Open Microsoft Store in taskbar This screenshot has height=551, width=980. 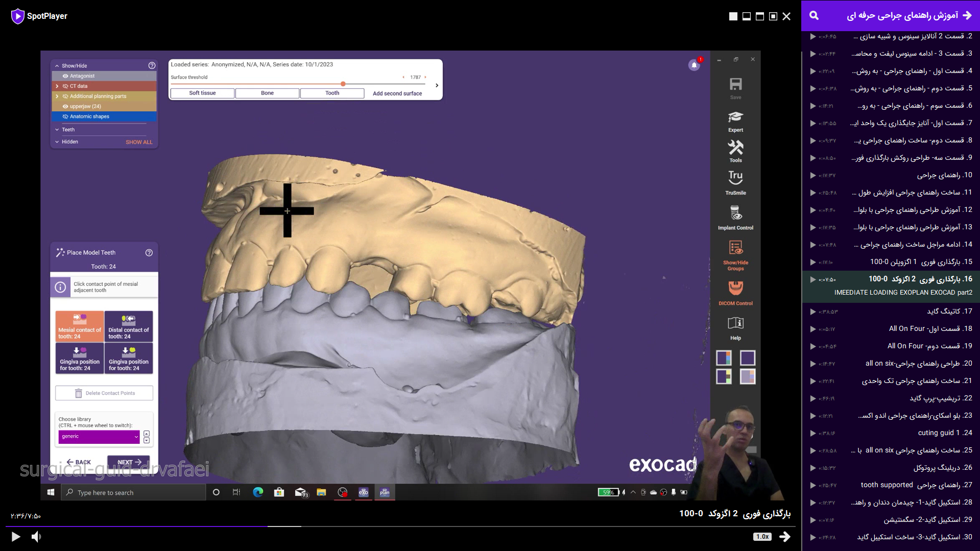coord(279,492)
